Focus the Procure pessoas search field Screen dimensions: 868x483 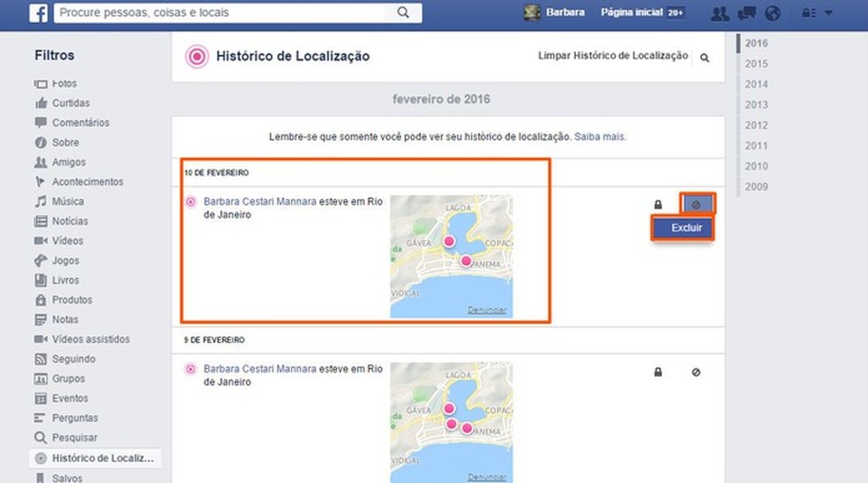[x=220, y=12]
